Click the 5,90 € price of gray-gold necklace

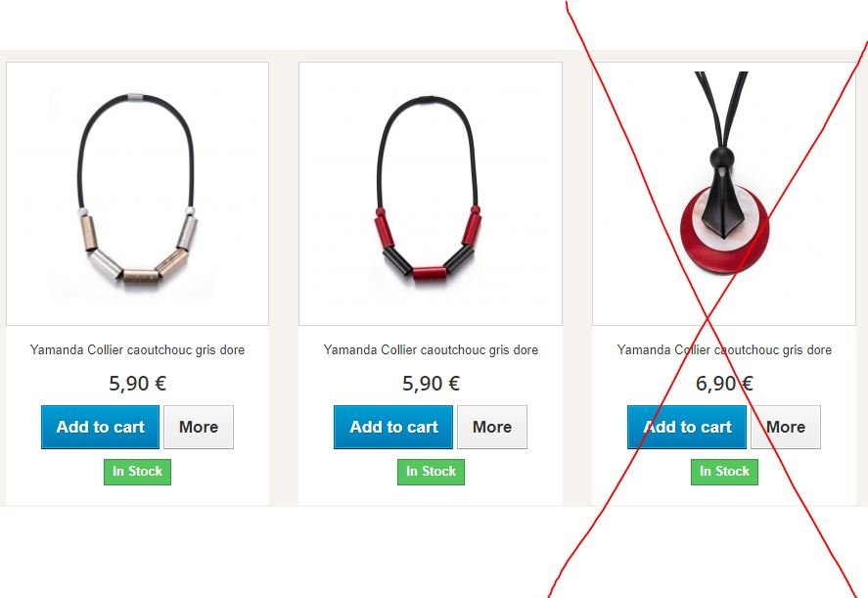coord(137,383)
